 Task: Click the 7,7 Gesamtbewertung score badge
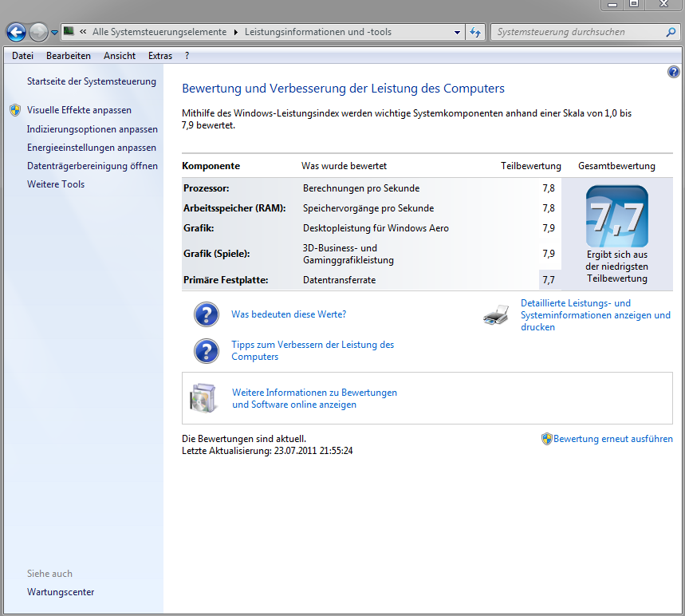click(x=617, y=216)
